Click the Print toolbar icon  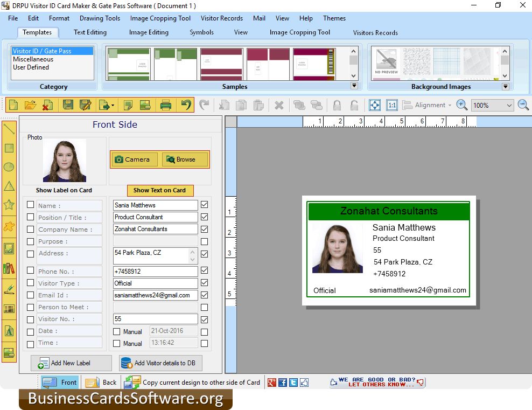tap(165, 105)
